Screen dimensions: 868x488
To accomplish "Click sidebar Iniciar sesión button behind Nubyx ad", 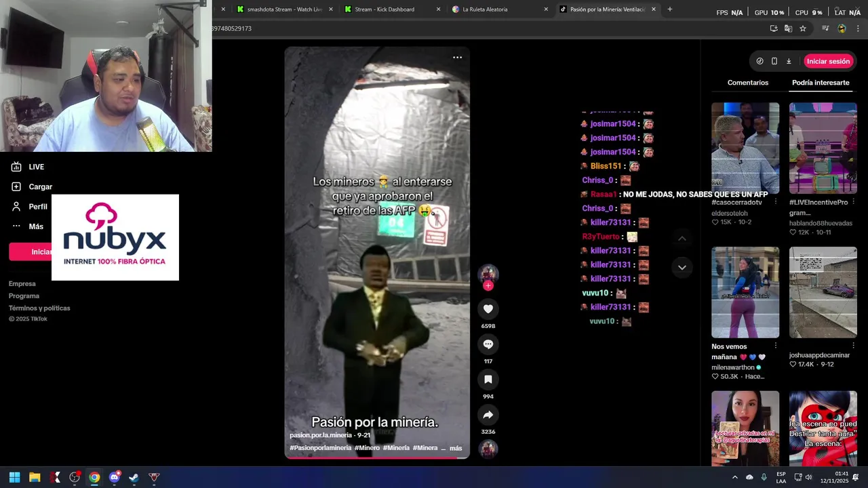I will point(30,252).
